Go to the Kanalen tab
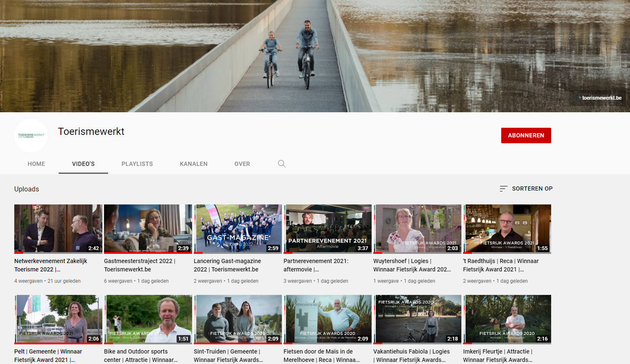This screenshot has width=630, height=364. tap(194, 164)
